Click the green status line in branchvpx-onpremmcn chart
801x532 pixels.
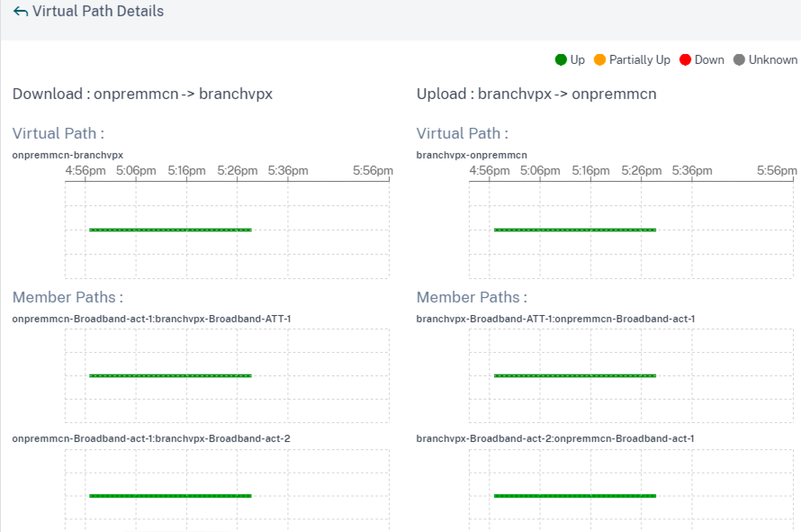(x=575, y=230)
